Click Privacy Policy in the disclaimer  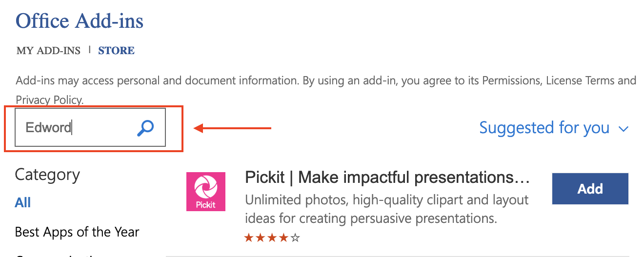point(49,100)
